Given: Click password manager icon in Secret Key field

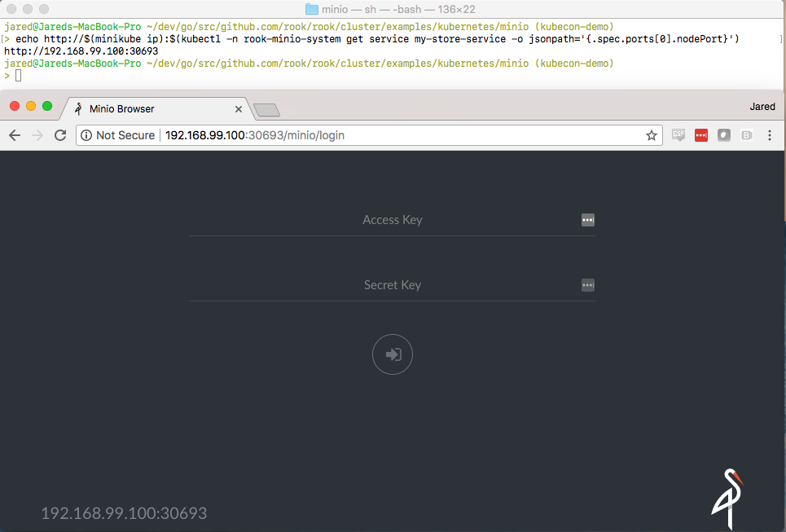Looking at the screenshot, I should coord(588,285).
